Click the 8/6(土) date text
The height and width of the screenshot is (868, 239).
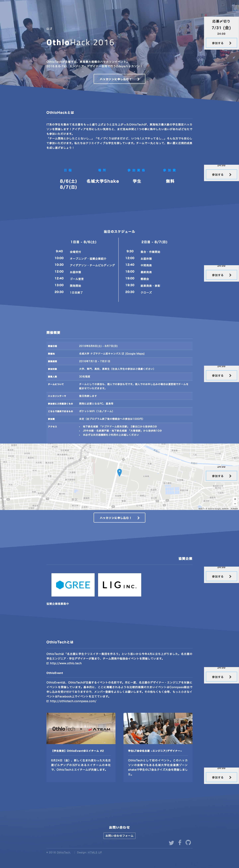tap(68, 181)
